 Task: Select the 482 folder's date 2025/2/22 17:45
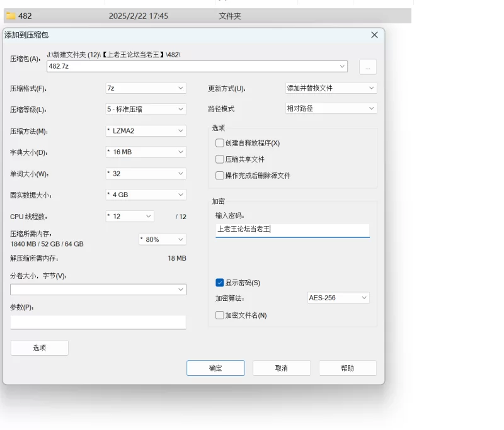pyautogui.click(x=139, y=16)
